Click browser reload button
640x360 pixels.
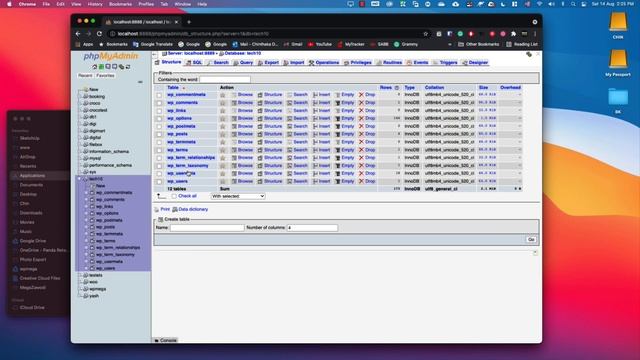(99, 34)
